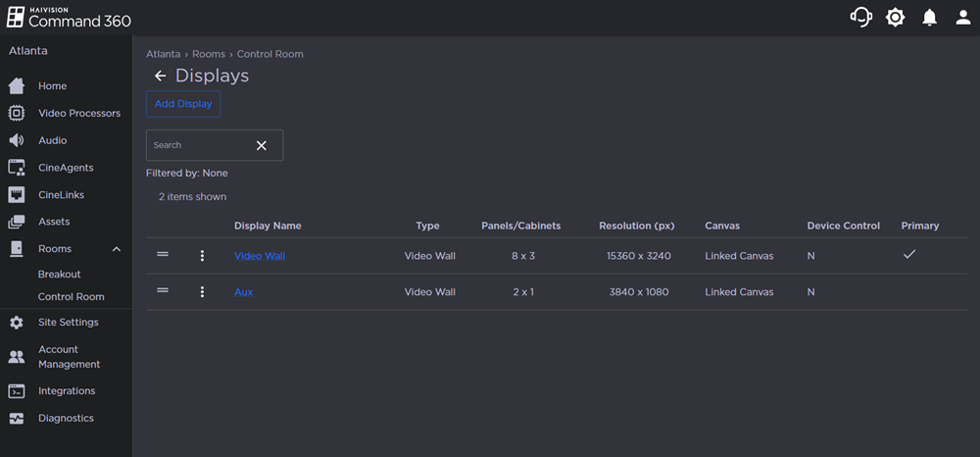Click the Add Display button
980x457 pixels.
click(x=183, y=104)
